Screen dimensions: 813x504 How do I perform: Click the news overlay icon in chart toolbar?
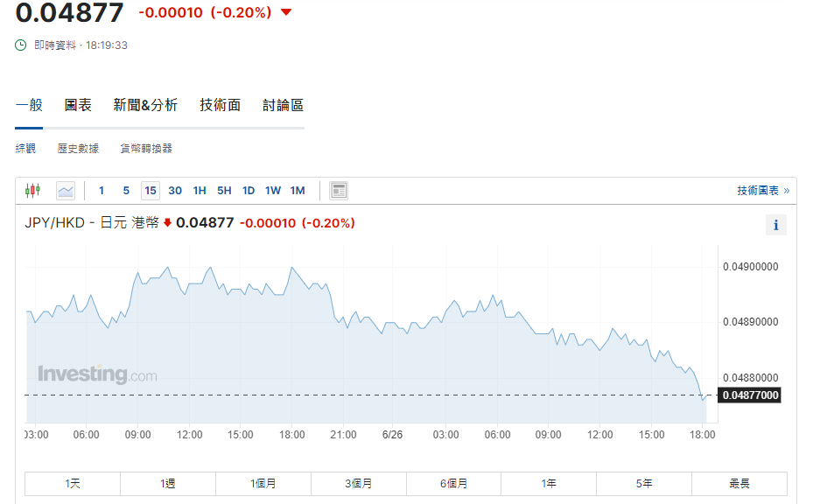[x=339, y=190]
